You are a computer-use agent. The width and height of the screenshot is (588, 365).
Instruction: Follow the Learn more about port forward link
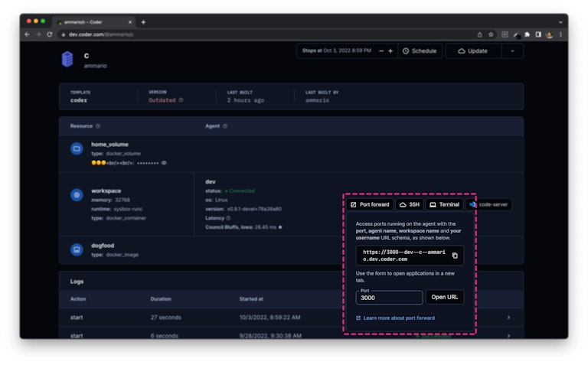pos(398,318)
